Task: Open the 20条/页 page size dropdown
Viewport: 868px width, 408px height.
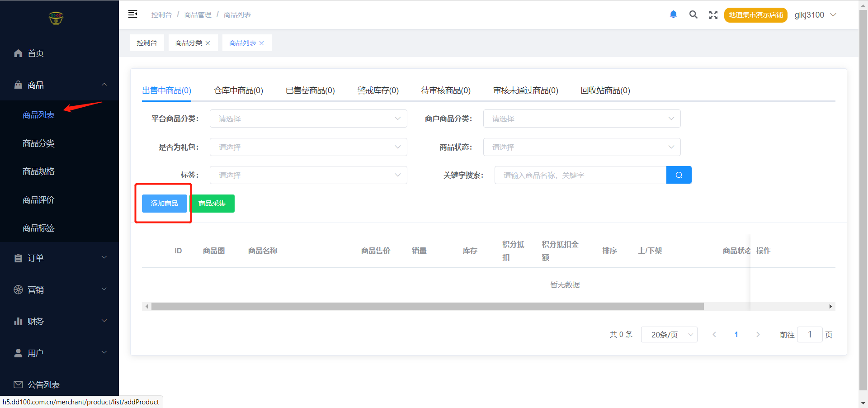Action: (x=669, y=334)
